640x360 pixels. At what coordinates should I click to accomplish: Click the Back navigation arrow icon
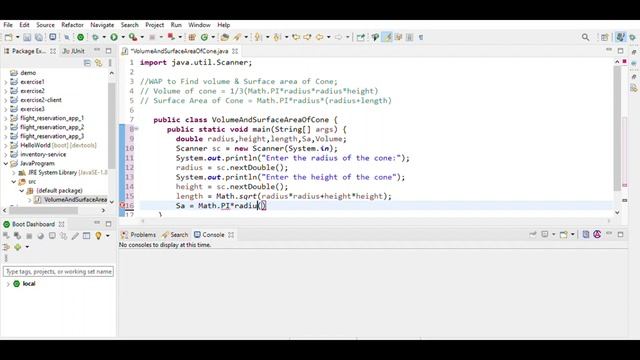319,37
